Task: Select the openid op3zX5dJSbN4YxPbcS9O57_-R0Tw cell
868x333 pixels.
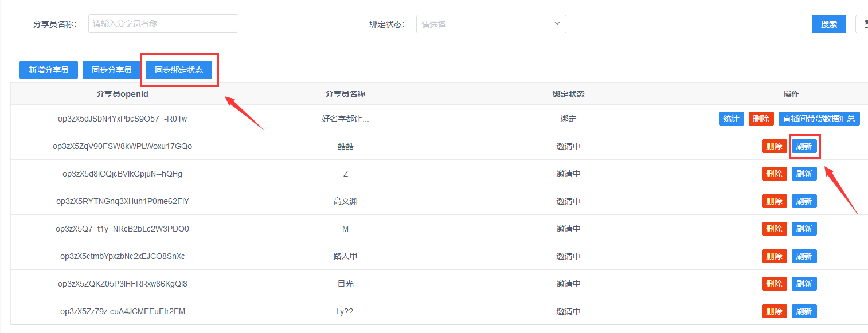Action: point(123,119)
